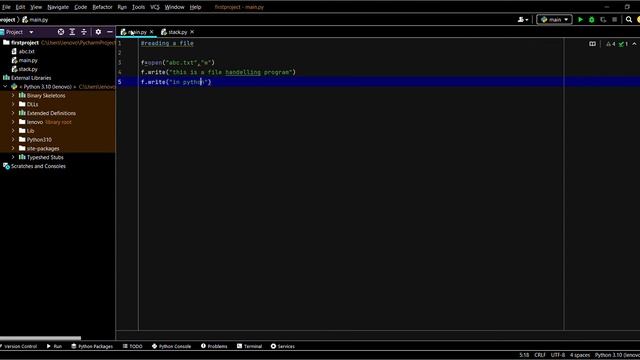Click the CRLF line separator status
This screenshot has width=640, height=360.
point(540,355)
